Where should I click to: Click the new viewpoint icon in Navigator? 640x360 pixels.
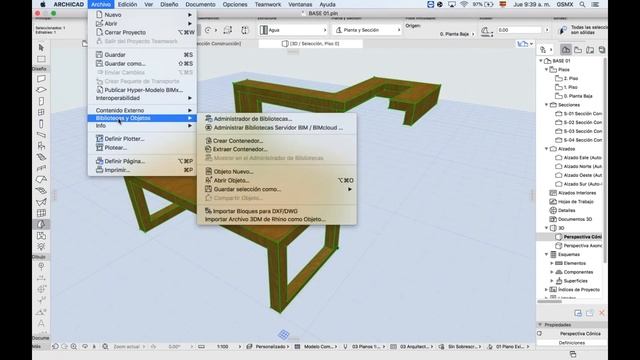tap(578, 313)
